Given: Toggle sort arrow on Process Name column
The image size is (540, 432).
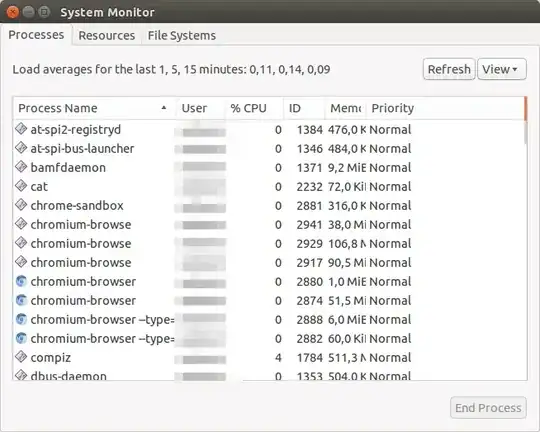Looking at the screenshot, I should (164, 108).
